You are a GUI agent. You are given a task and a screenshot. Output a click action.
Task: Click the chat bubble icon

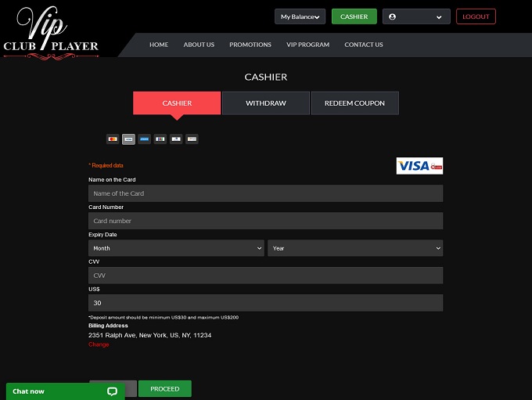click(x=112, y=391)
